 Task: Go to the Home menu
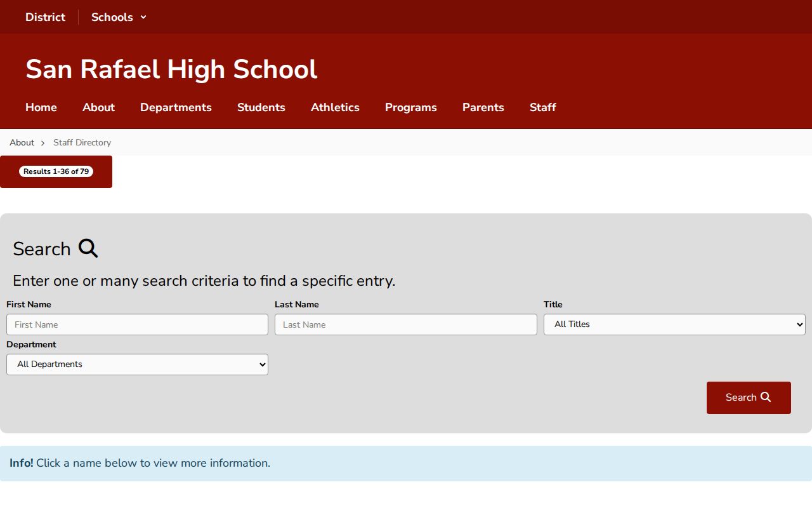coord(41,107)
